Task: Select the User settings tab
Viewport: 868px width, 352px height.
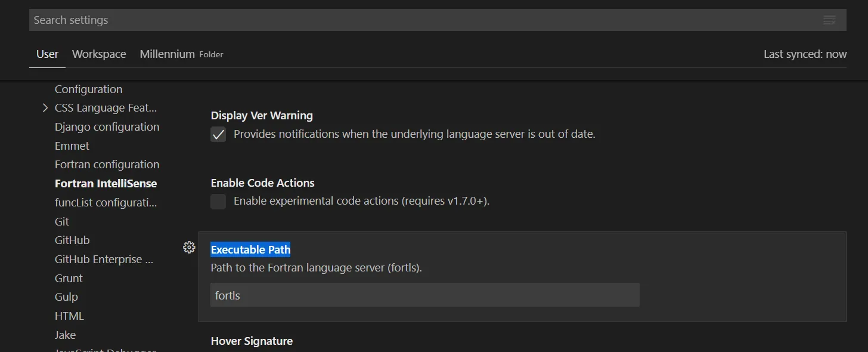Action: tap(47, 54)
